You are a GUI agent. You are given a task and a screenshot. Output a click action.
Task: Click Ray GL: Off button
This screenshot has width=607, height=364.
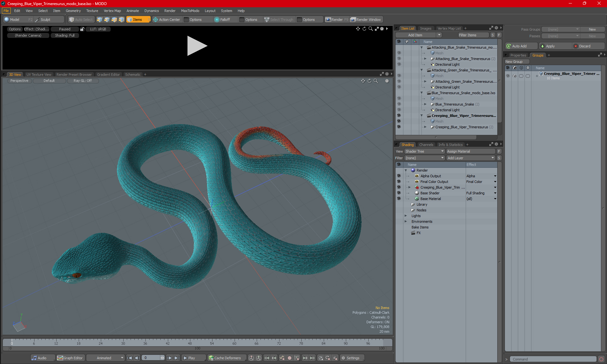click(83, 81)
